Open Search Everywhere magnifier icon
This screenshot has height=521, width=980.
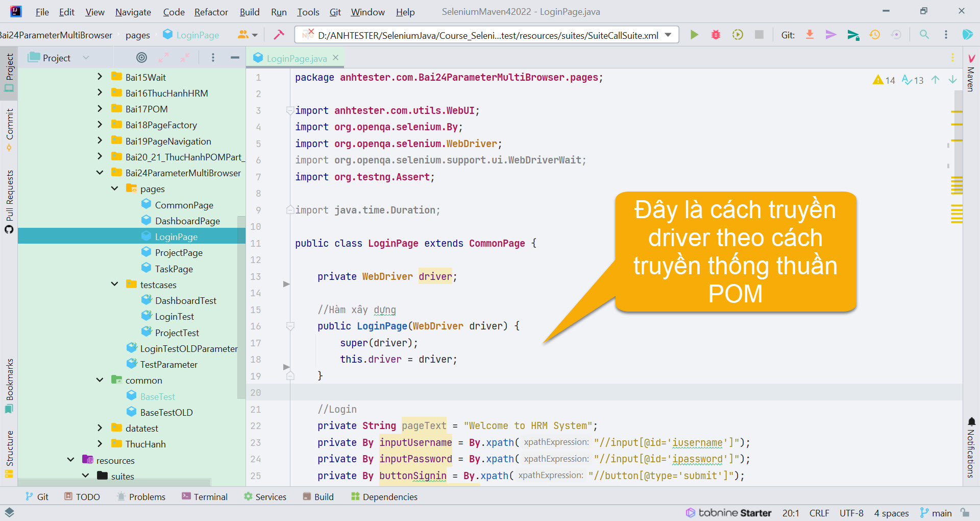pos(924,35)
